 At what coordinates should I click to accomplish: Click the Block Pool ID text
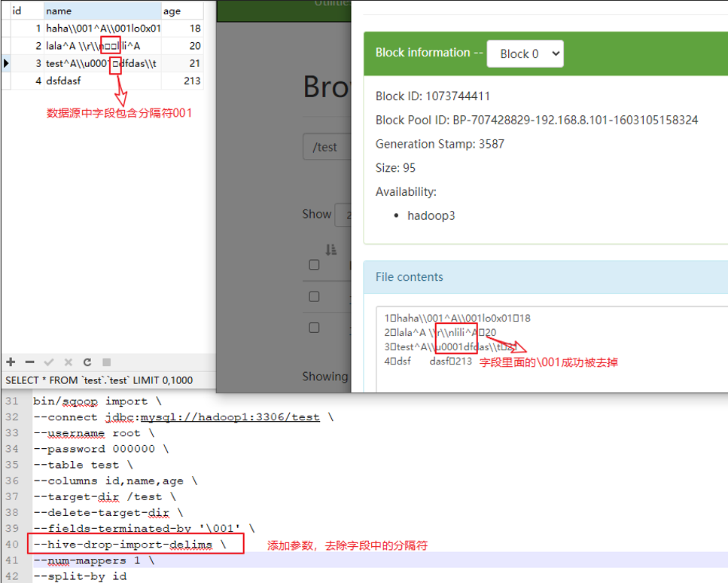coord(537,120)
